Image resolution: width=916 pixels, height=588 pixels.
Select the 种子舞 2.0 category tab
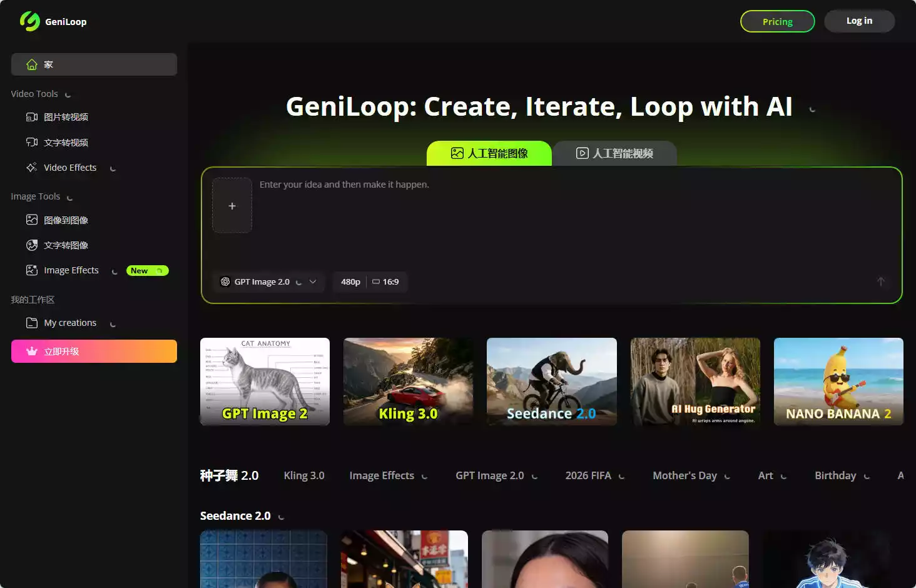click(x=230, y=475)
